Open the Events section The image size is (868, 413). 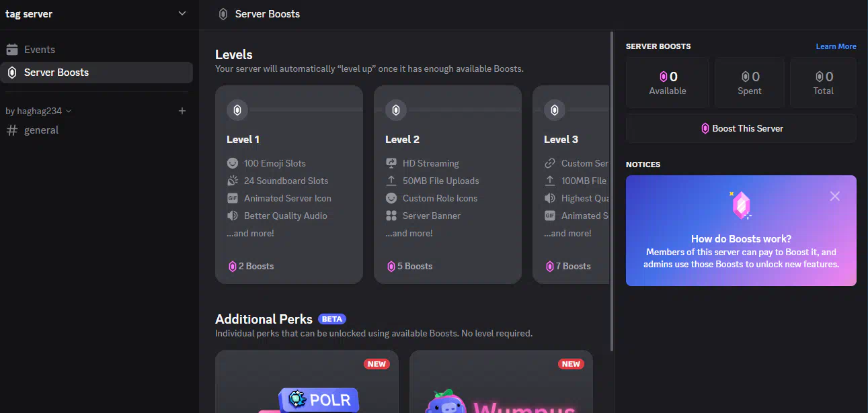97,50
